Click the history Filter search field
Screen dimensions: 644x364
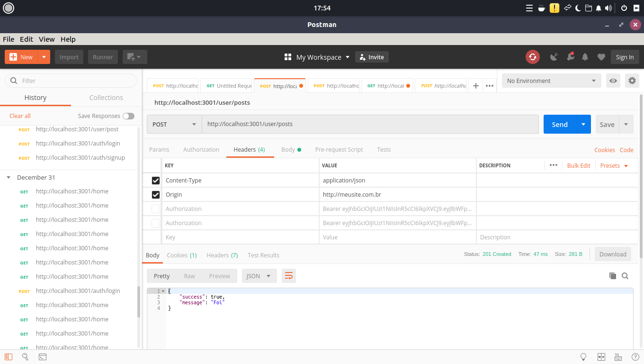coord(71,81)
